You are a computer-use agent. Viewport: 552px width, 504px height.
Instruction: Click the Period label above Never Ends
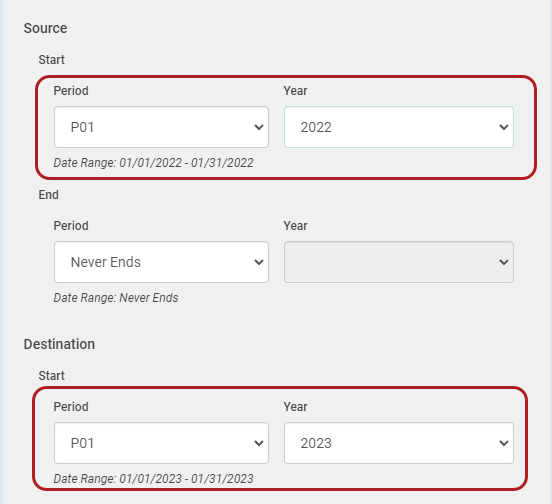(71, 226)
